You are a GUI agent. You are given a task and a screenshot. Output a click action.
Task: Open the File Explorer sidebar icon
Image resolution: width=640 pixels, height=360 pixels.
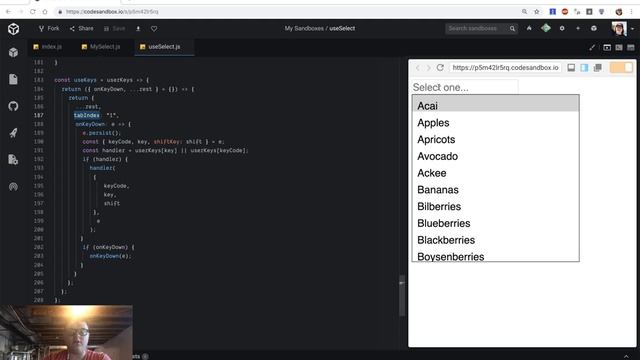(13, 79)
